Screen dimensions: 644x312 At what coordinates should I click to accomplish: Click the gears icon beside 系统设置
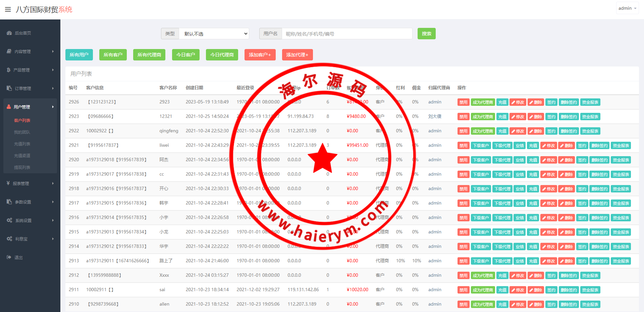point(9,220)
